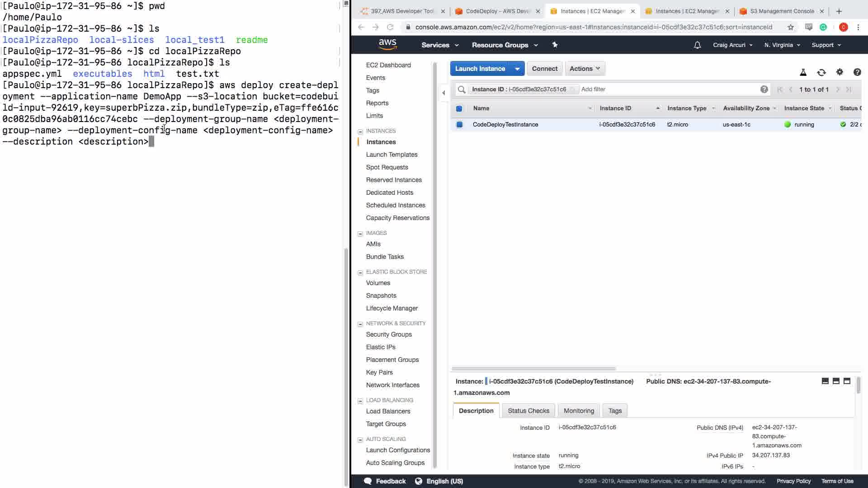Image resolution: width=868 pixels, height=488 pixels.
Task: Toggle the CodeDeployTestInstance row checkbox
Action: click(x=459, y=125)
